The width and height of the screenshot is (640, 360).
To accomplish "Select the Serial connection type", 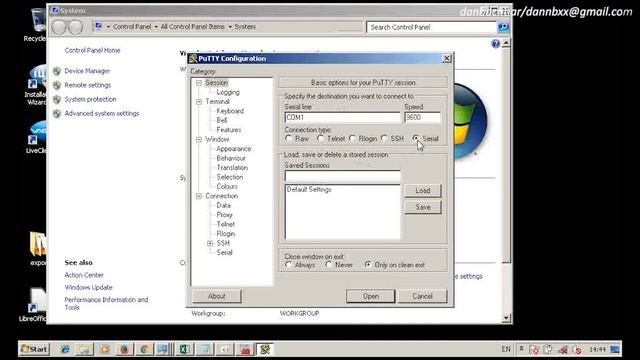I will coord(416,138).
